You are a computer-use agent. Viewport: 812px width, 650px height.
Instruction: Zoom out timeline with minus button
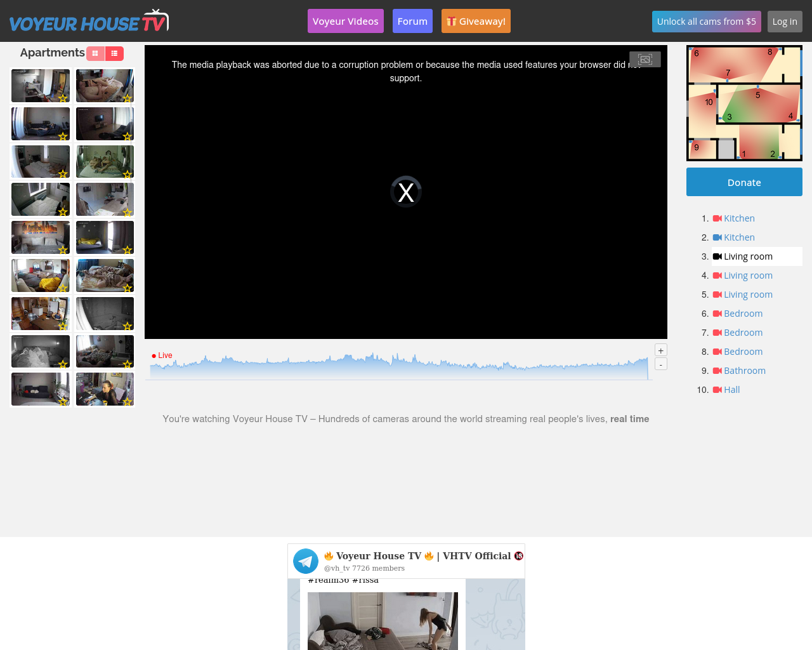pyautogui.click(x=661, y=364)
